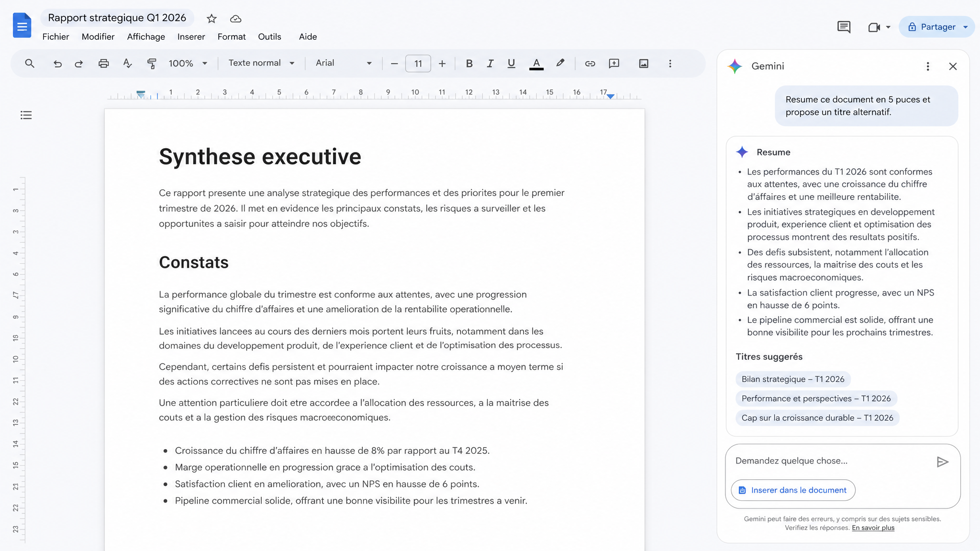Select suggested title Performance et perspectives

[816, 398]
